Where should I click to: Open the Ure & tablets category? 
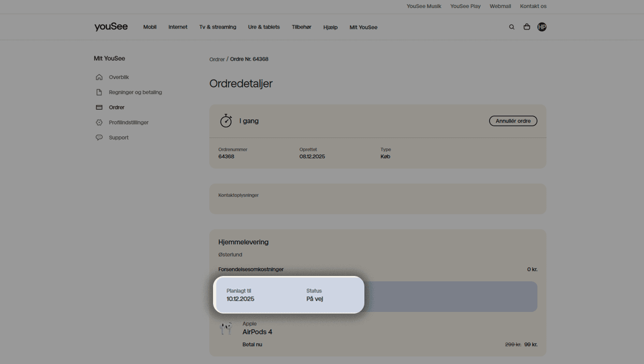[264, 27]
